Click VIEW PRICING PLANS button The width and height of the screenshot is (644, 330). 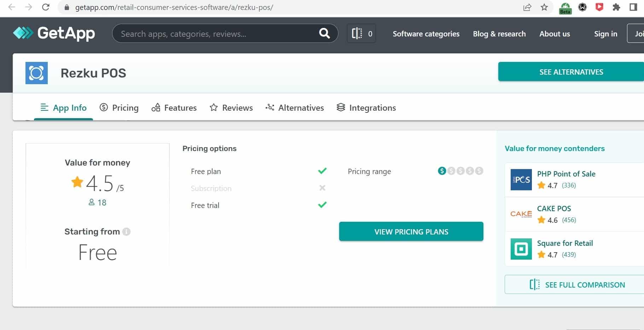[x=411, y=232]
